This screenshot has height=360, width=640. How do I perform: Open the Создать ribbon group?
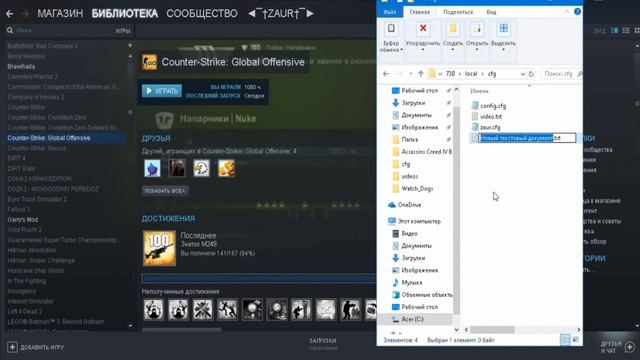pyautogui.click(x=453, y=37)
